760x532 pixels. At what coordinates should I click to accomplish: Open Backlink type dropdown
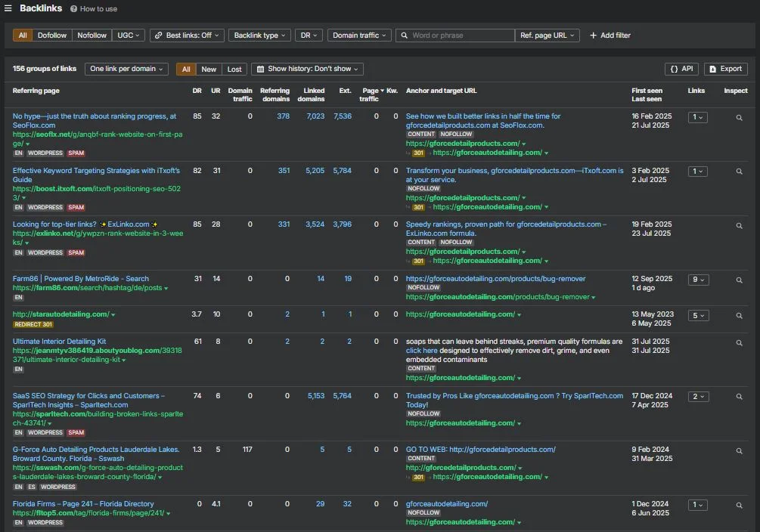point(259,36)
